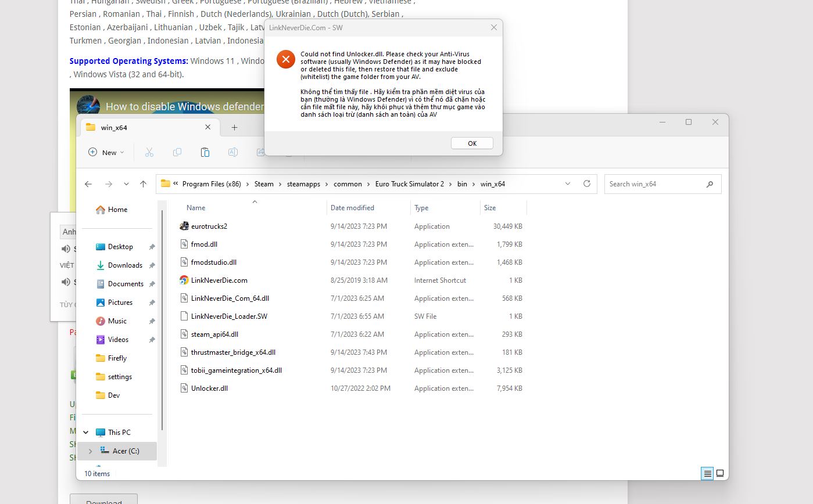
Task: Click the Cut scissors icon in toolbar
Action: point(149,152)
